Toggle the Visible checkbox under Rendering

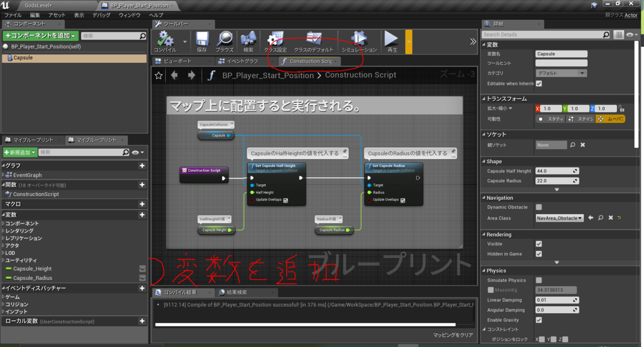(x=539, y=244)
